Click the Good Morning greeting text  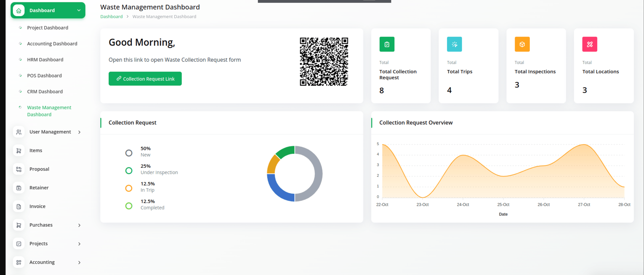click(x=142, y=42)
